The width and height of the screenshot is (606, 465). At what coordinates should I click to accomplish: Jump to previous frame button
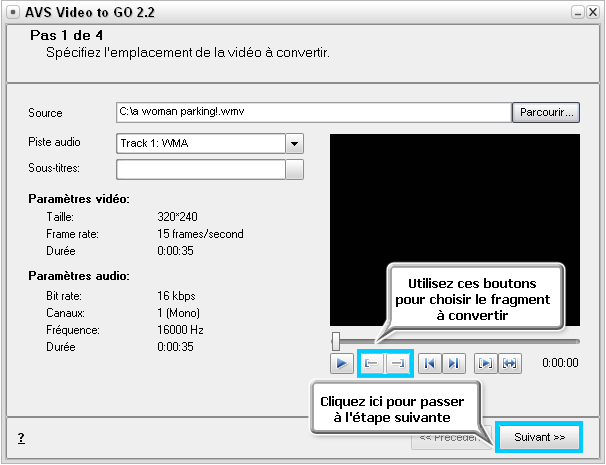[430, 363]
